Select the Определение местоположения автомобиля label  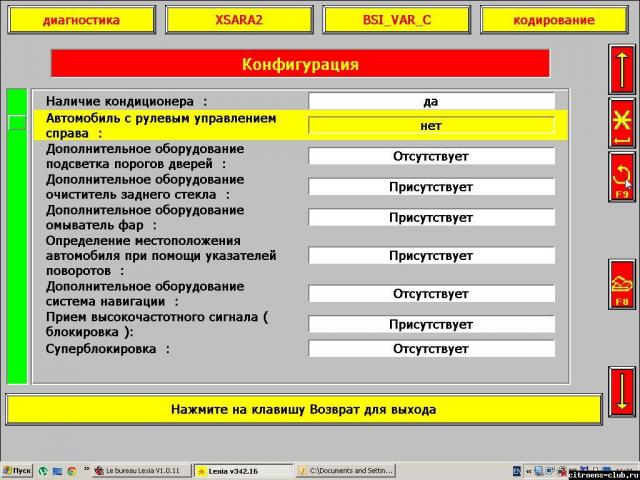[161, 256]
